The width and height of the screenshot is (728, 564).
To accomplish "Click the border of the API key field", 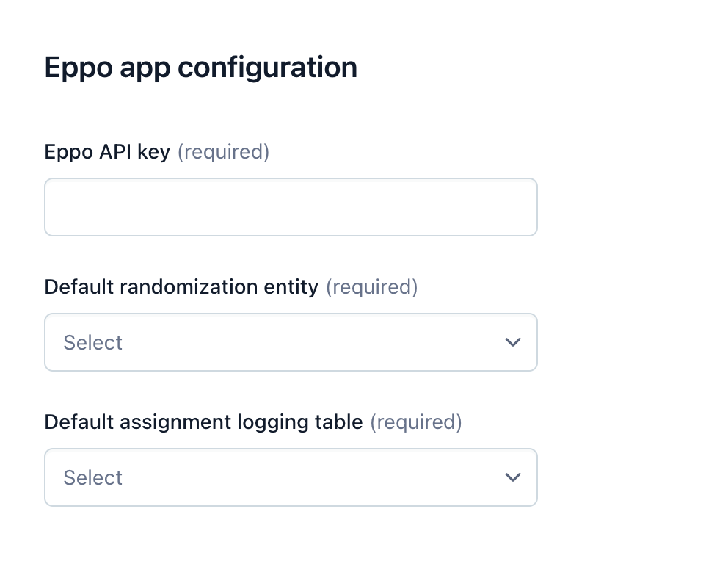I will (x=291, y=178).
